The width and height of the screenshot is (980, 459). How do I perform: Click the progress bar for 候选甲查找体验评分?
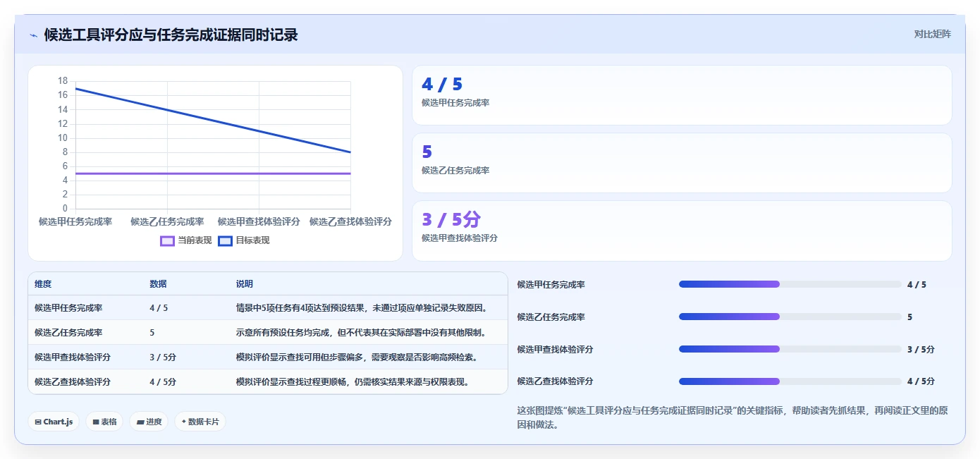tap(790, 349)
